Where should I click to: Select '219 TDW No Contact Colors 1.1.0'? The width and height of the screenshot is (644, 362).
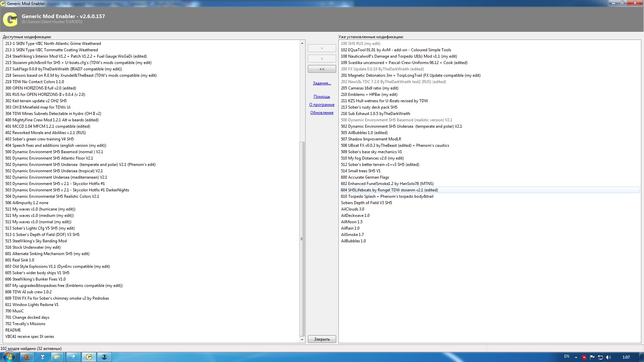tap(35, 82)
